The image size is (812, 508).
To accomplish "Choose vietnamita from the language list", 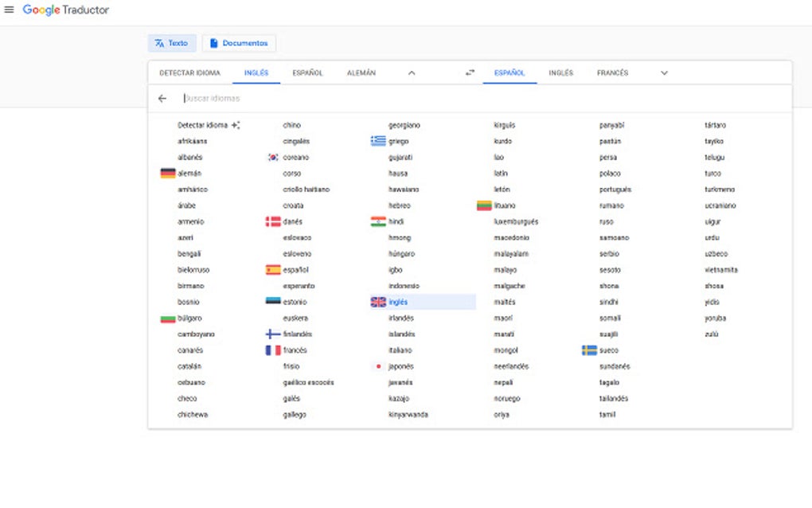I will coord(721,270).
